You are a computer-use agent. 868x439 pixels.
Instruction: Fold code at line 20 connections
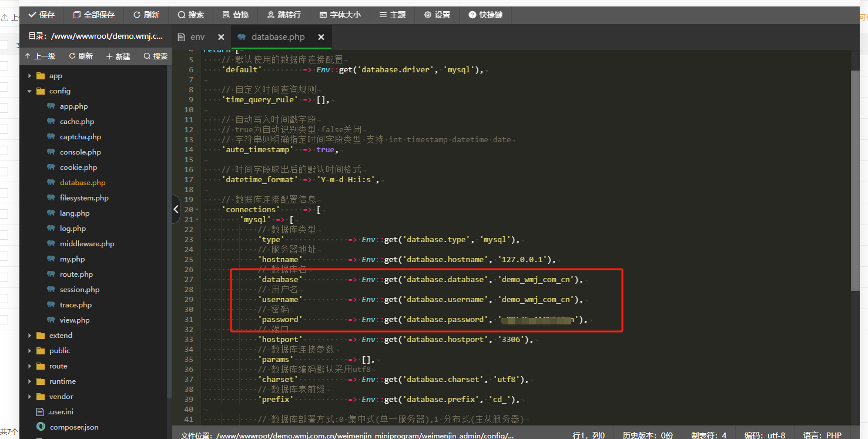198,210
